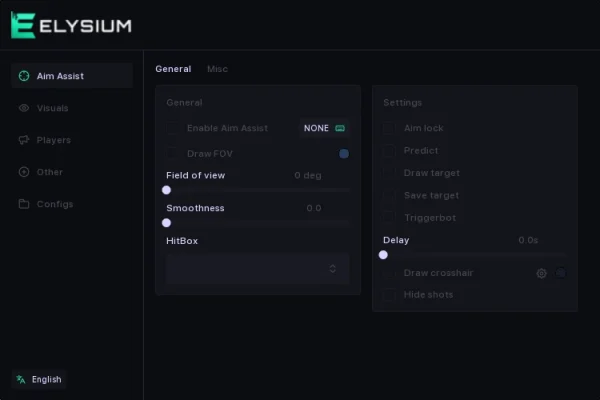Open the Aim Assist section
600x400 pixels.
(x=72, y=76)
